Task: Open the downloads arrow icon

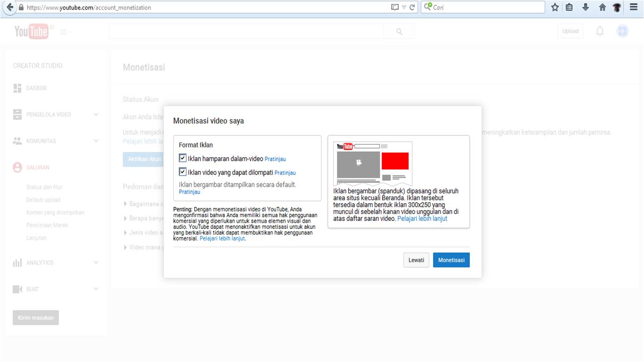Action: tap(586, 8)
